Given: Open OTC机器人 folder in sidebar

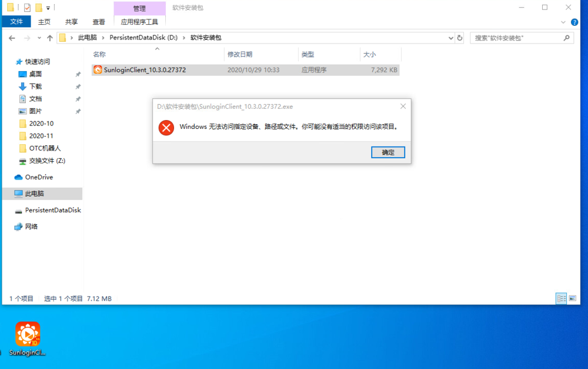Looking at the screenshot, I should pos(45,148).
